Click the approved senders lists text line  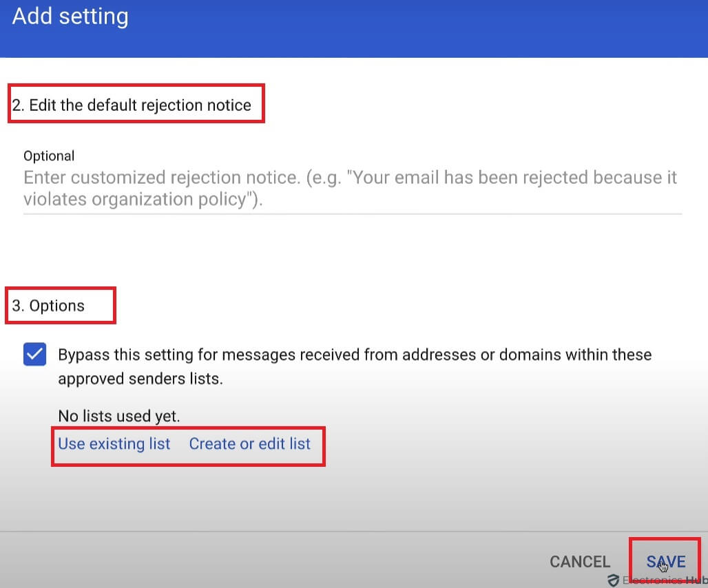pyautogui.click(x=140, y=379)
